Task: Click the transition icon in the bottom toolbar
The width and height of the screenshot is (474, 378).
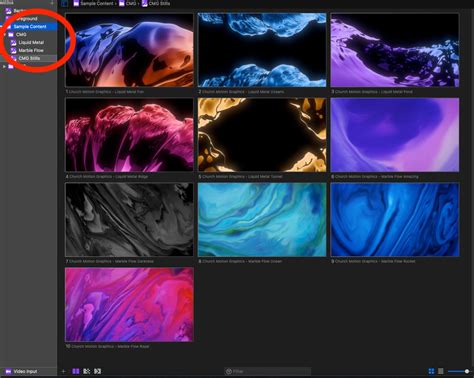Action: pyautogui.click(x=87, y=371)
